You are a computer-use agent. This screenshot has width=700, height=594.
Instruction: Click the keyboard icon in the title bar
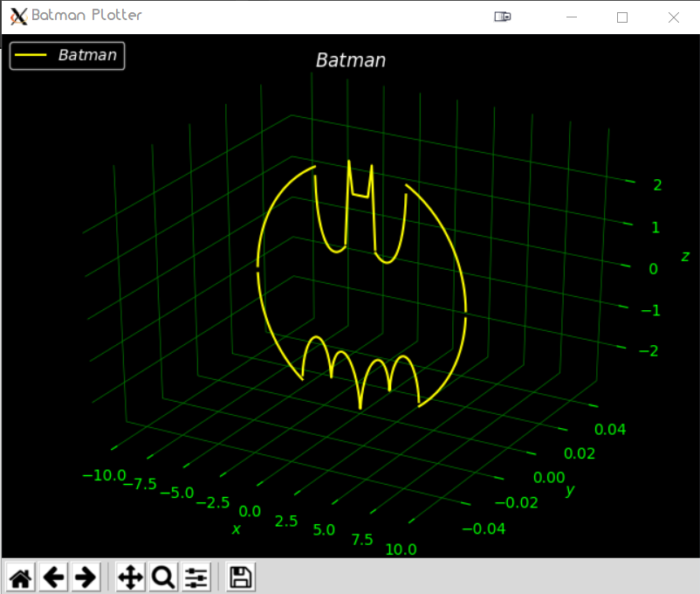(502, 17)
